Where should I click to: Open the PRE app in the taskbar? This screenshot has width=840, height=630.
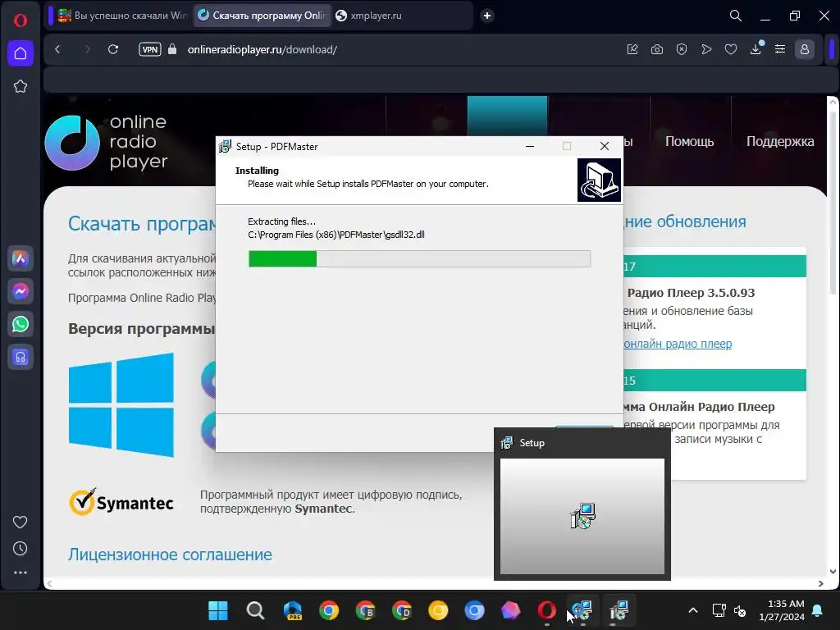[293, 610]
